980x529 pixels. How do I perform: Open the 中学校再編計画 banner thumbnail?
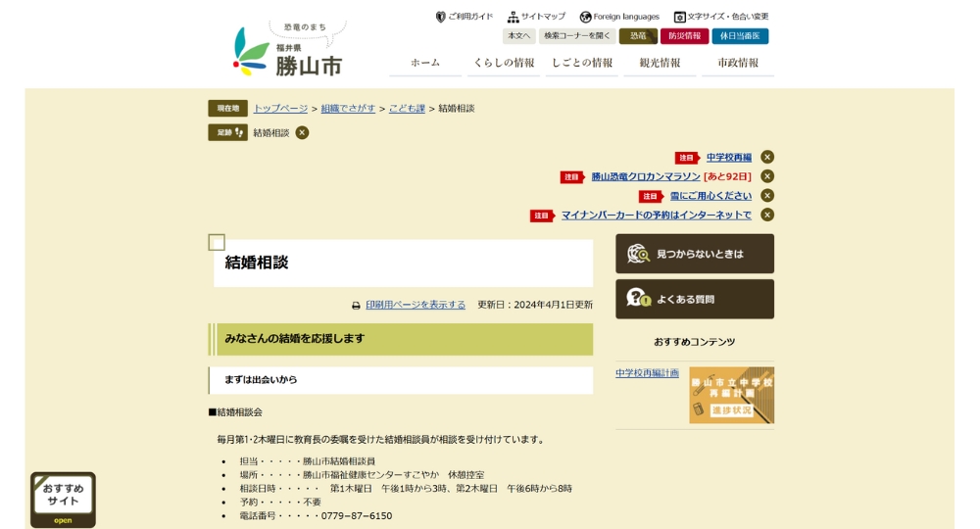coord(731,395)
